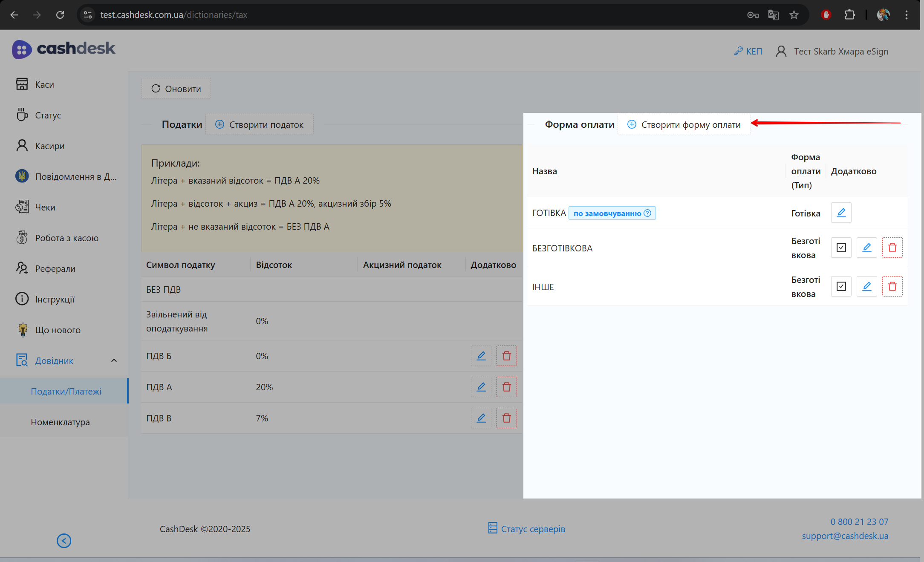Click the help icon in по замовчуванню badge
924x562 pixels.
click(x=647, y=213)
